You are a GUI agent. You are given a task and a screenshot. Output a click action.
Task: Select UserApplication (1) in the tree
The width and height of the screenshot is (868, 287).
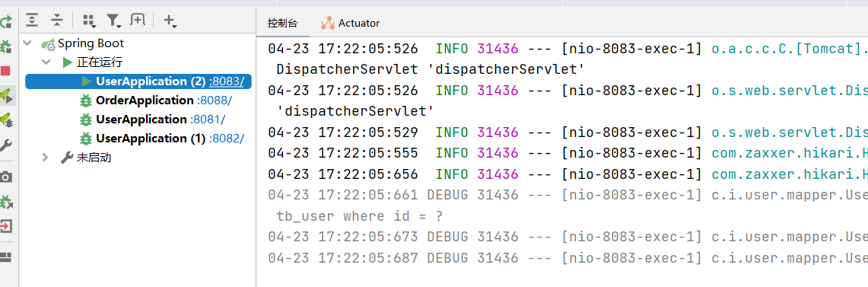pos(151,138)
